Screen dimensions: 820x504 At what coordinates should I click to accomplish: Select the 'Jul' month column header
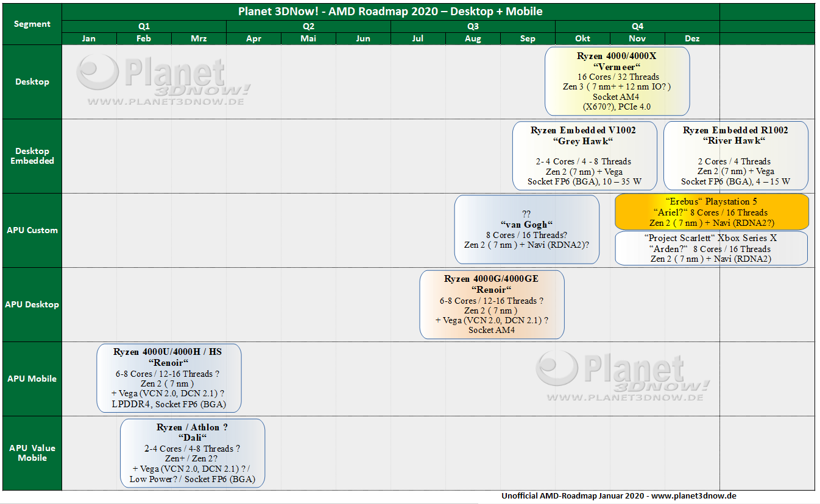point(418,38)
